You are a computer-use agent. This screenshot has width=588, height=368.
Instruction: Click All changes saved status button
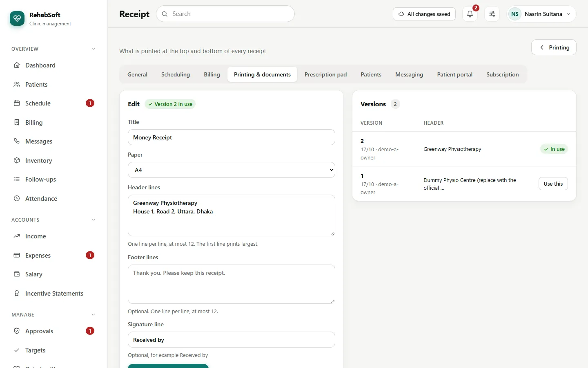424,14
